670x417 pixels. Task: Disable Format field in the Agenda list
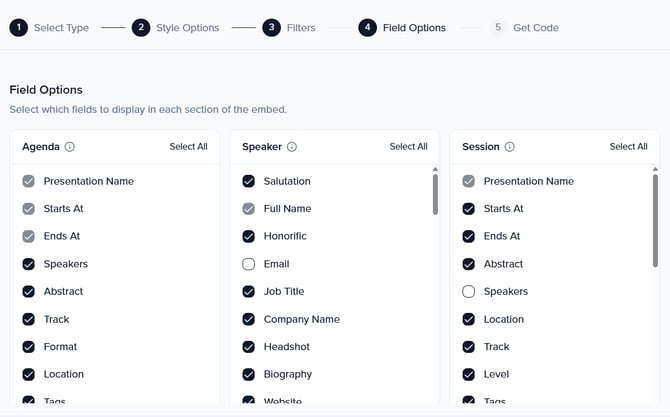click(x=29, y=347)
